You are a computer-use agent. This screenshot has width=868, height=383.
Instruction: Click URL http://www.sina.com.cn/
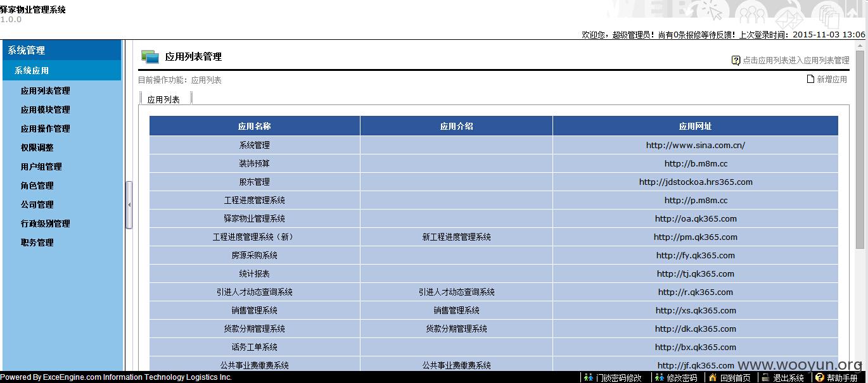click(x=696, y=145)
